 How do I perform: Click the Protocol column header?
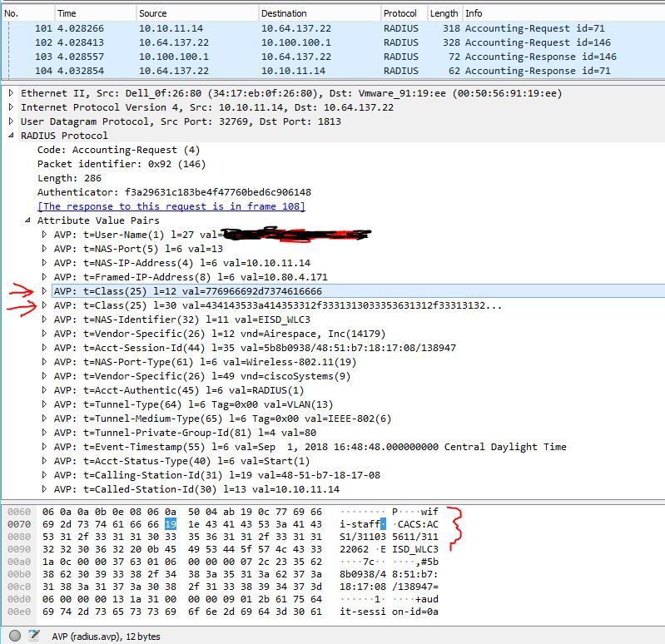[x=399, y=13]
